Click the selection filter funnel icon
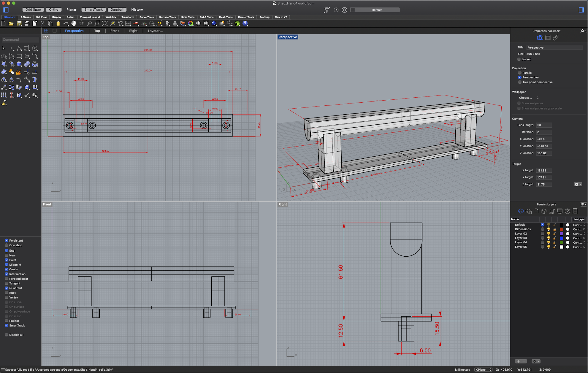Screen dimensions: 588x373 click(x=327, y=10)
